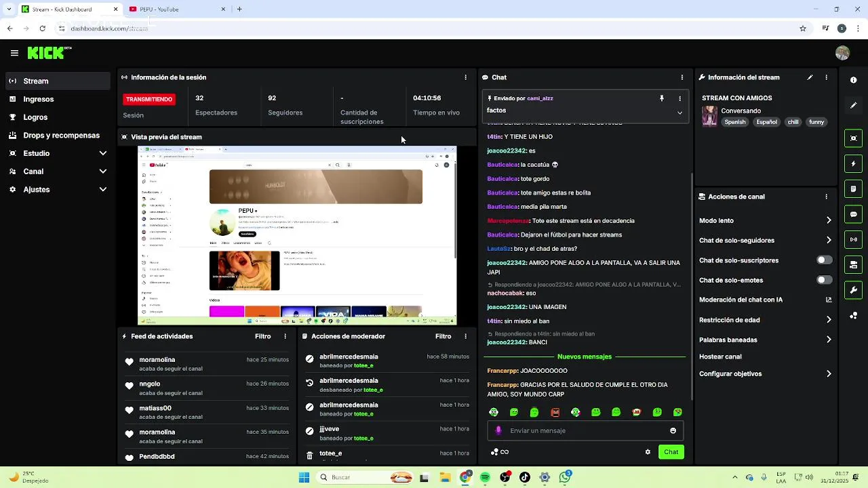The width and height of the screenshot is (868, 488).
Task: Open the Conversando category thumbnail
Action: coord(709,116)
